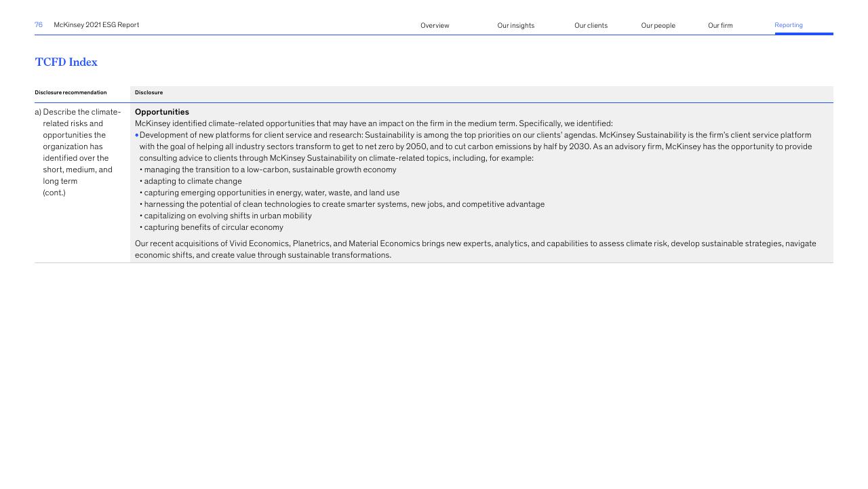Click the bullet 'capitalizing on evolving shifts in urban mobility'
Image resolution: width=868 pixels, height=489 pixels.
coord(226,216)
